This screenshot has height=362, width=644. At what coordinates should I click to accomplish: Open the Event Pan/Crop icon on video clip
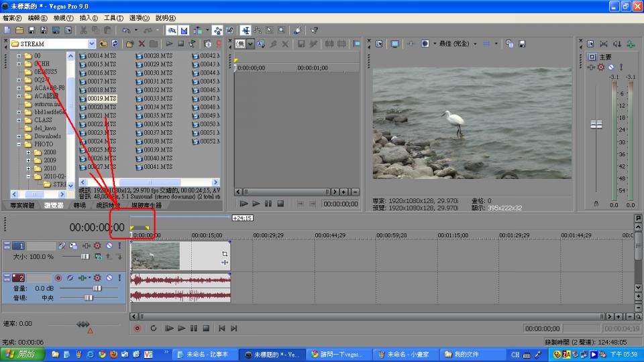(x=225, y=254)
